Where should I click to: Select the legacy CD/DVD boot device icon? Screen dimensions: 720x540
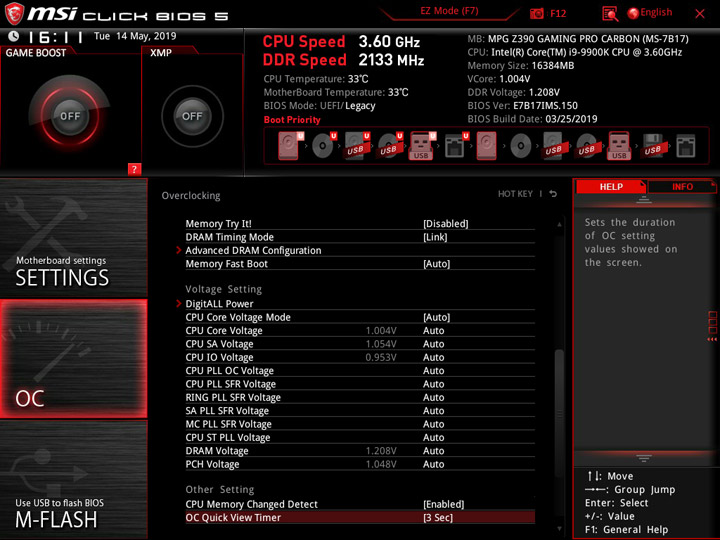coord(521,146)
